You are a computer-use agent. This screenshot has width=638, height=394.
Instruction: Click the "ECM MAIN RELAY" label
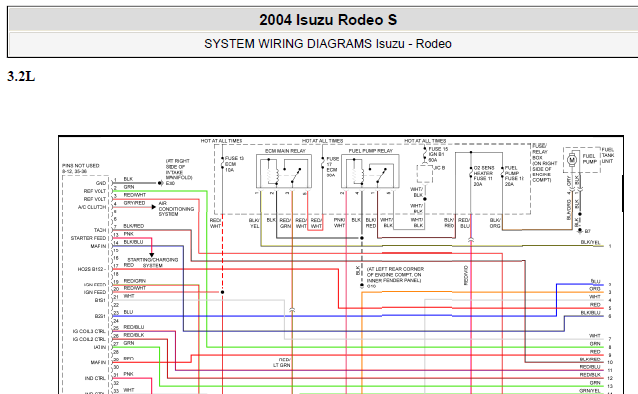click(x=285, y=151)
